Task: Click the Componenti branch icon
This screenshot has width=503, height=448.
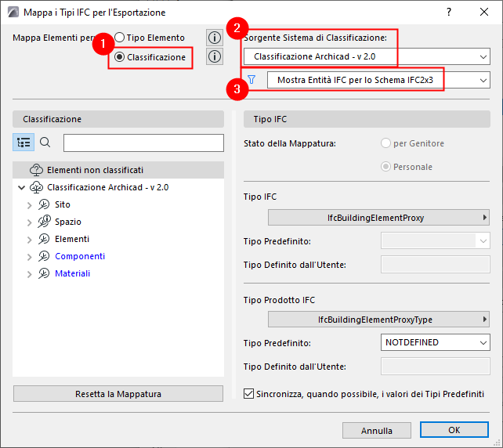Action: [x=44, y=257]
